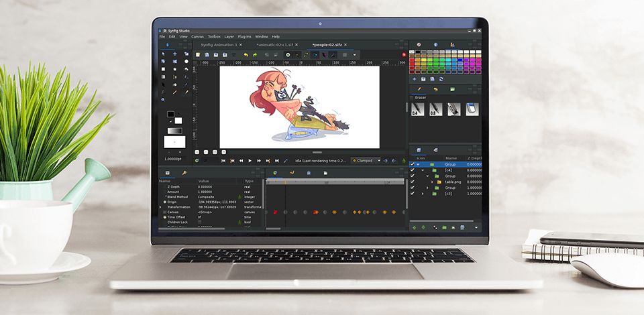The image size is (644, 315).
Task: Click the Undo arrow in the toolbar
Action: click(x=246, y=54)
